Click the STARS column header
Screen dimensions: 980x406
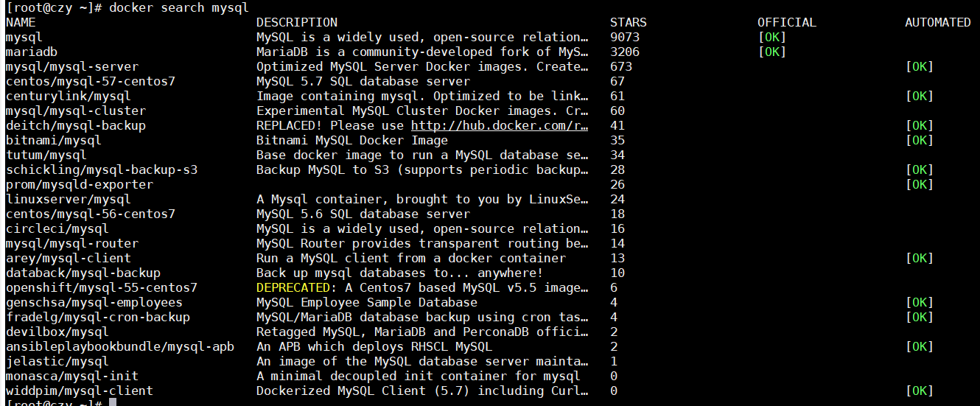click(629, 23)
